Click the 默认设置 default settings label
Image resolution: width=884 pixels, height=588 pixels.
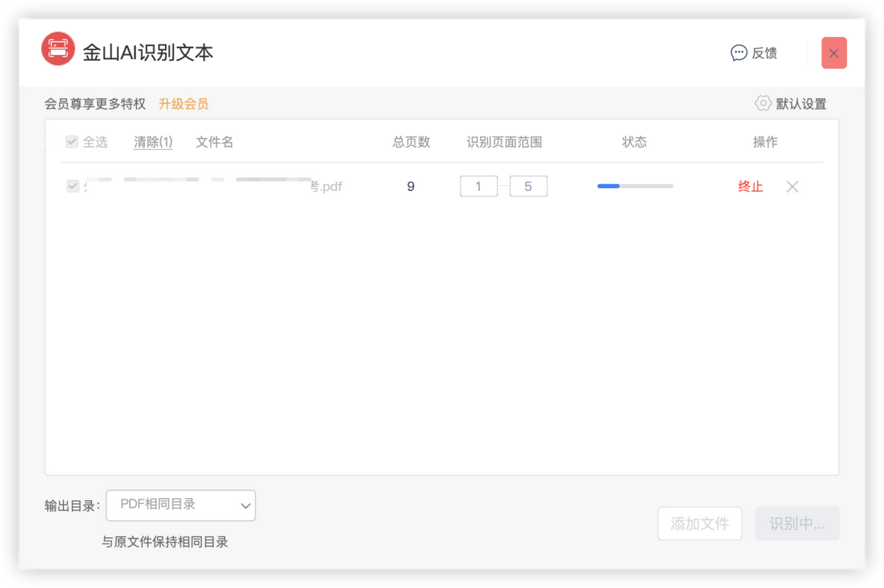[x=801, y=104]
